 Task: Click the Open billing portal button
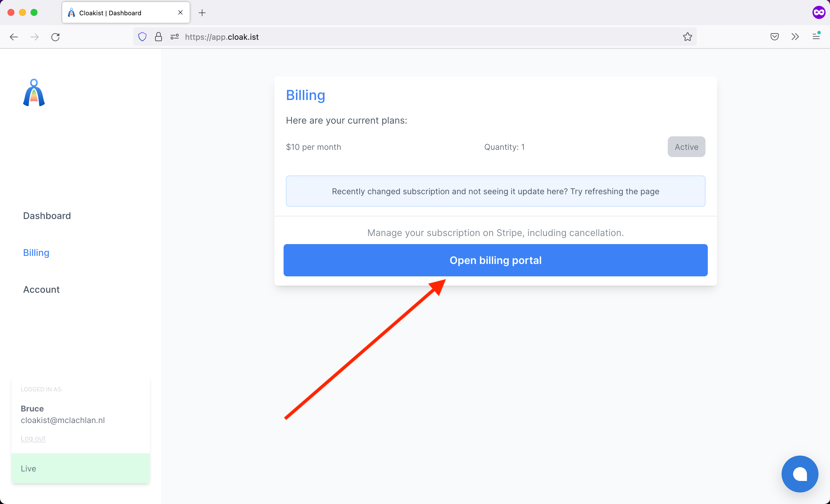pyautogui.click(x=495, y=260)
